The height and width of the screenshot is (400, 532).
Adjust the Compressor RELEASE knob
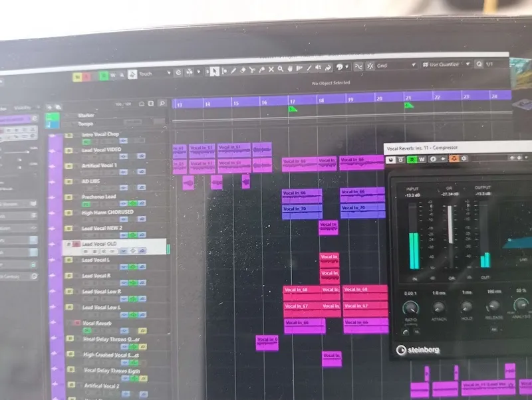pyautogui.click(x=493, y=306)
